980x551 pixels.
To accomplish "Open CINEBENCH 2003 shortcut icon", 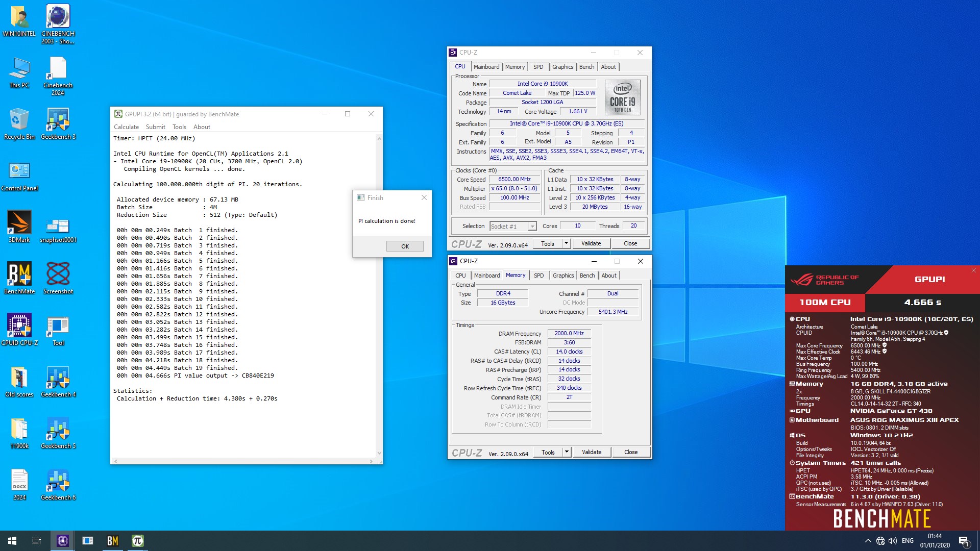I will point(58,24).
